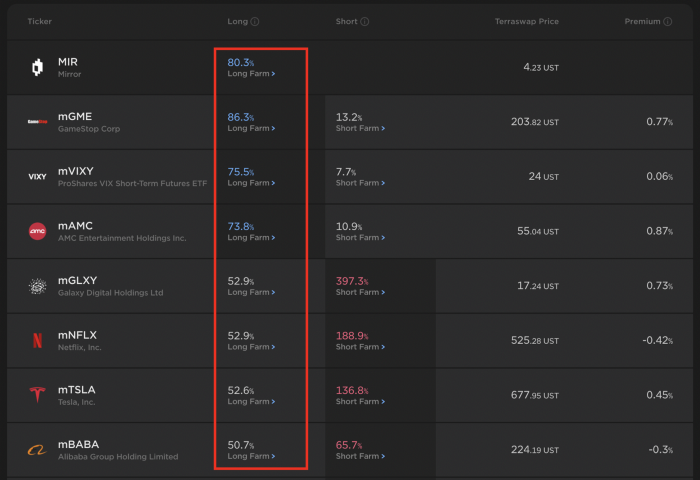The height and width of the screenshot is (480, 700).
Task: Click the MIR Mirror token icon
Action: pyautogui.click(x=37, y=68)
